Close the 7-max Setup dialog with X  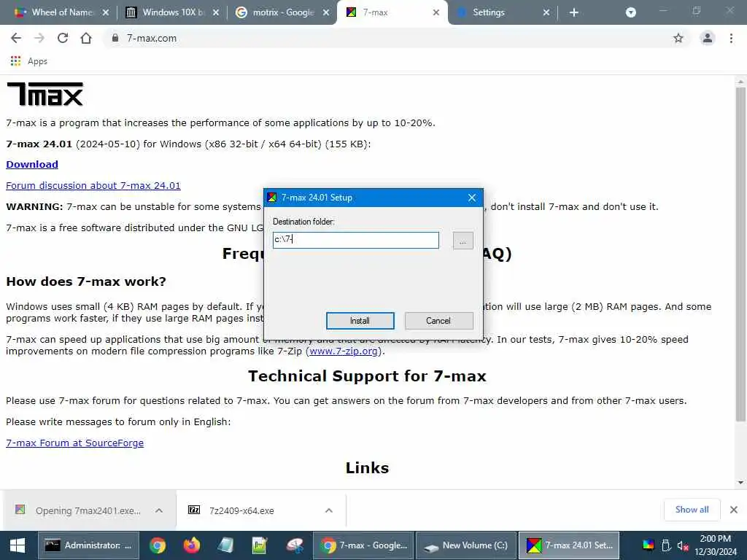tap(472, 198)
